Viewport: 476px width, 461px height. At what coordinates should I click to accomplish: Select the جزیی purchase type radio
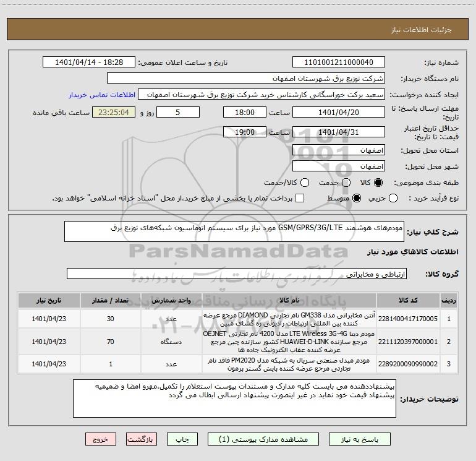tap(393, 198)
